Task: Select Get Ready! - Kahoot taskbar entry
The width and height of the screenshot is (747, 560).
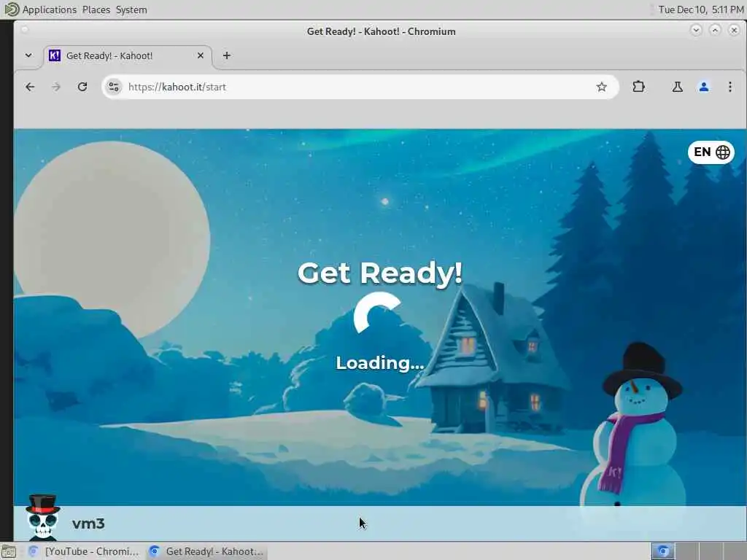Action: click(206, 551)
